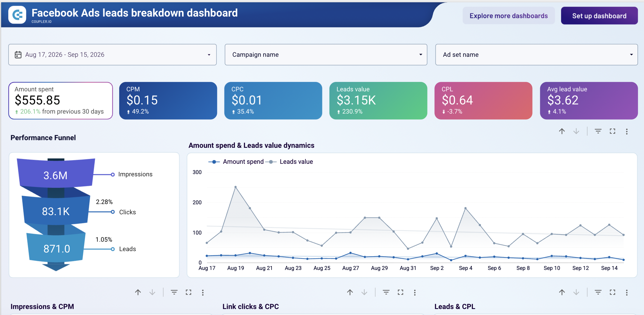644x315 pixels.
Task: Click the Performance Funnel heading
Action: tap(43, 138)
